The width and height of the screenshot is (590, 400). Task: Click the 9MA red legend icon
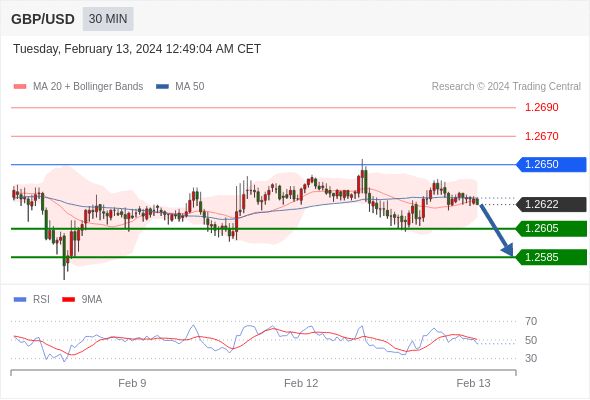point(68,300)
